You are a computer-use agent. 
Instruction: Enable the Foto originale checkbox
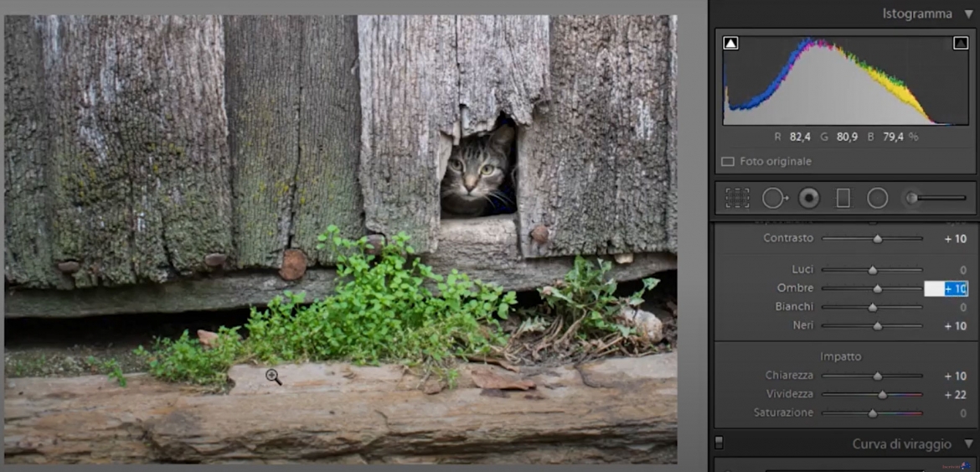[x=728, y=161]
